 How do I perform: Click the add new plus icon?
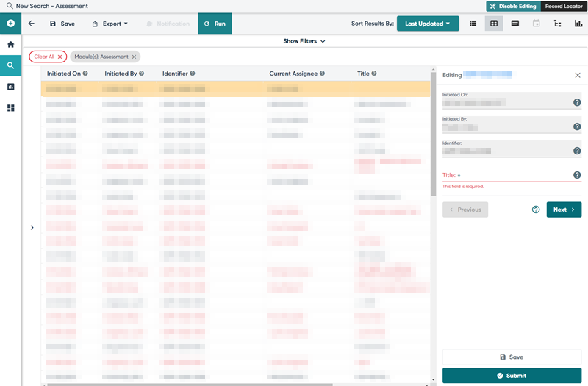10,24
